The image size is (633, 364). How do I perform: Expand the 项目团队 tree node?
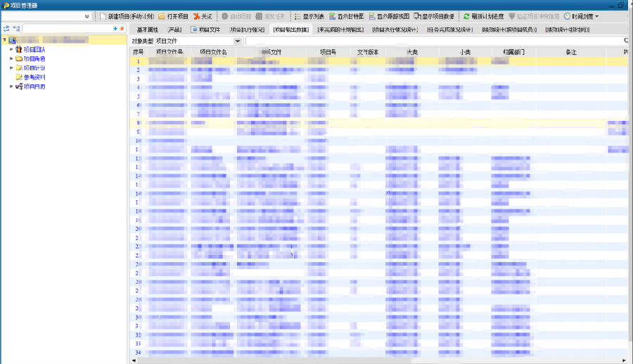point(11,49)
